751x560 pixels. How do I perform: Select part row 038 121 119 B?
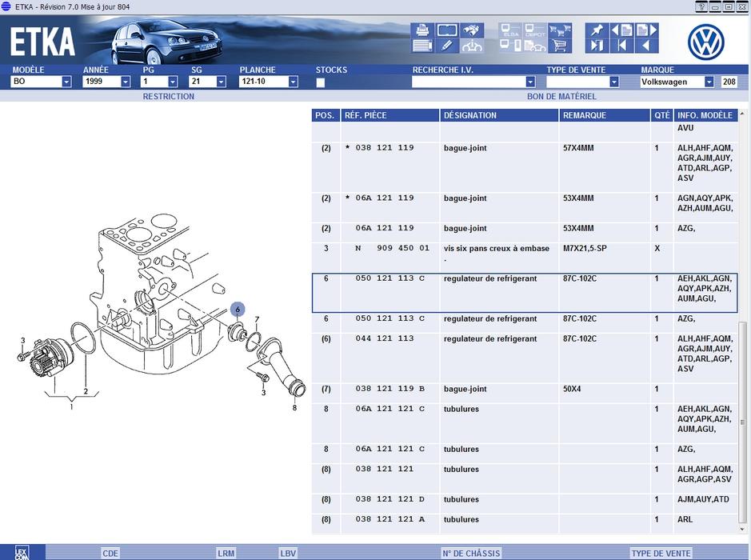(x=525, y=394)
